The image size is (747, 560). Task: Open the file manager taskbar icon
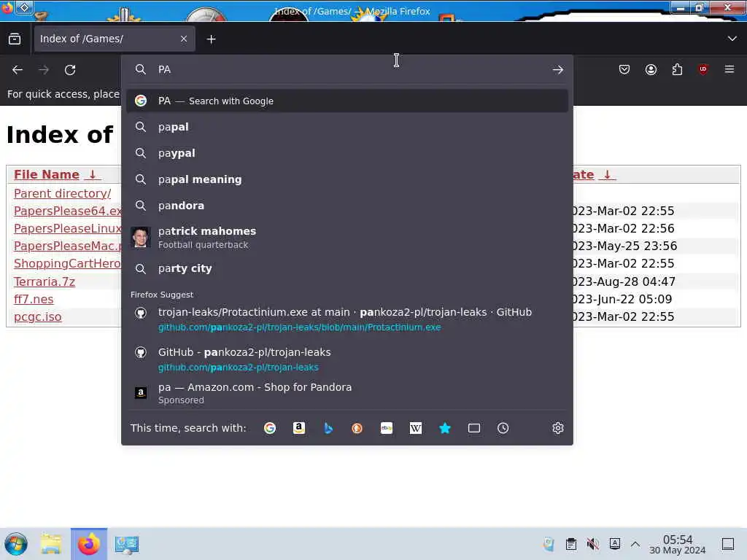pyautogui.click(x=51, y=544)
